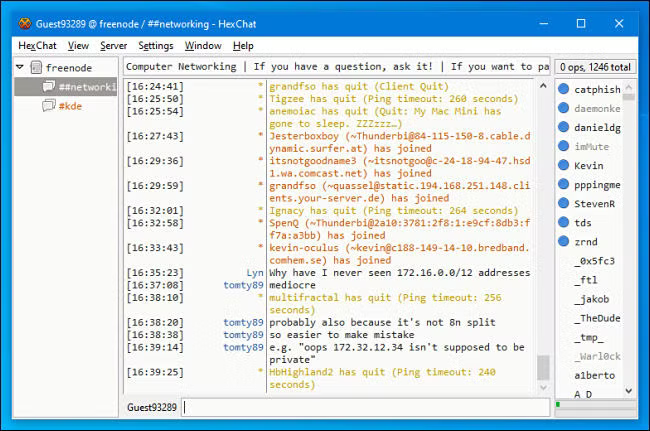
Task: Click the blue status dot beside catphish
Action: pyautogui.click(x=563, y=89)
